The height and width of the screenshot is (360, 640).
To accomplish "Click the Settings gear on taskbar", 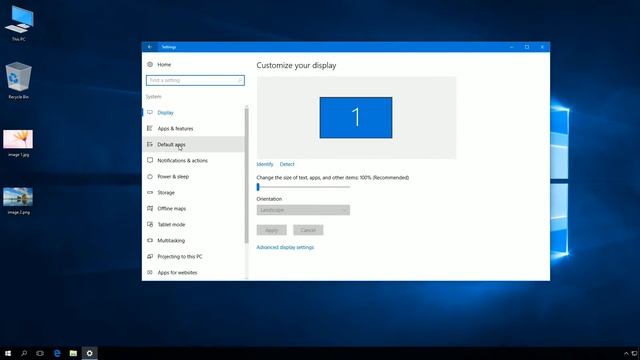I will [x=90, y=353].
